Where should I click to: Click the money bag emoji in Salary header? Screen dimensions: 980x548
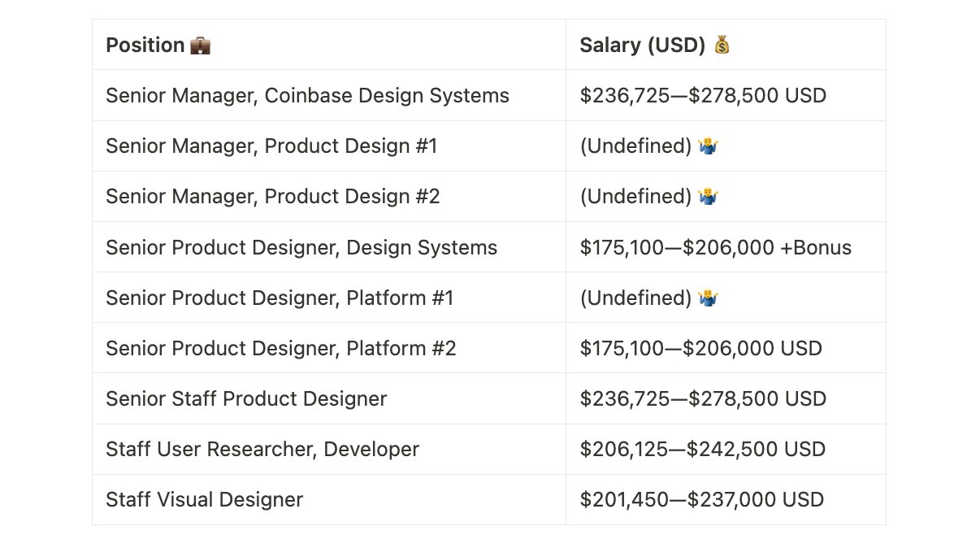pos(722,45)
